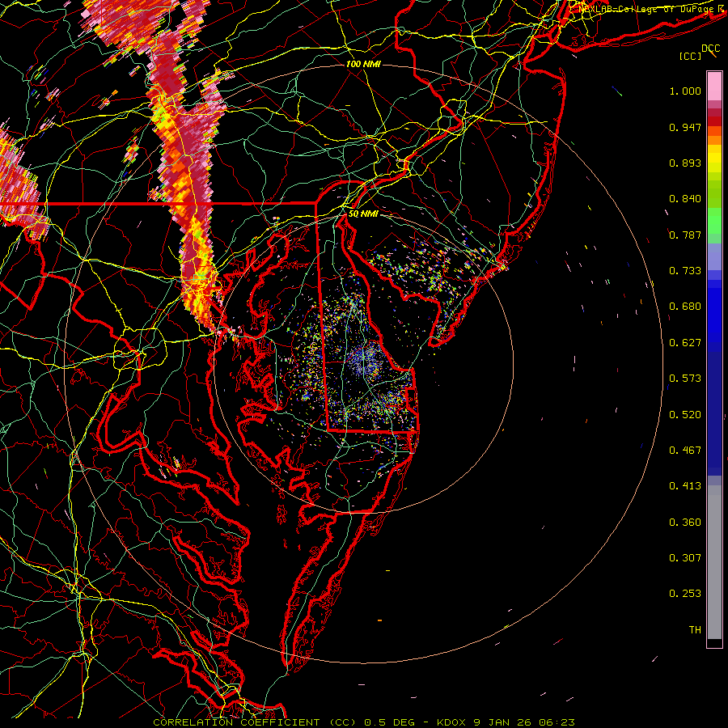Select the 0.840 legend value
Viewport: 728px width, 728px height.
pos(685,199)
